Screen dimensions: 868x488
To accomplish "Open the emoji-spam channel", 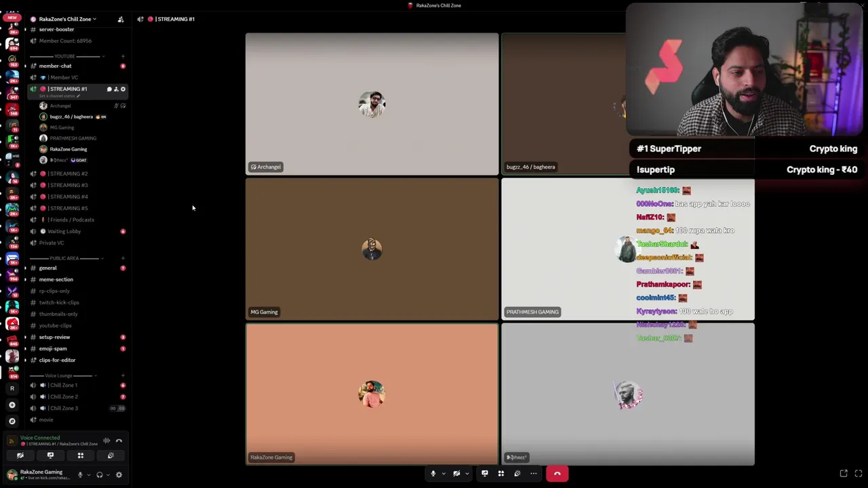I will click(53, 348).
